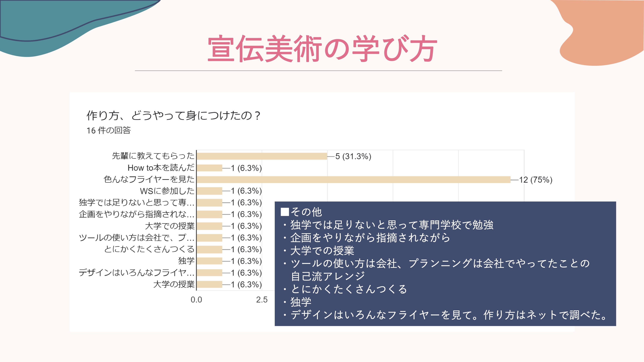Select the line 独学では足りないと思って専門学校で勉強
The image size is (644, 362).
[x=391, y=225]
